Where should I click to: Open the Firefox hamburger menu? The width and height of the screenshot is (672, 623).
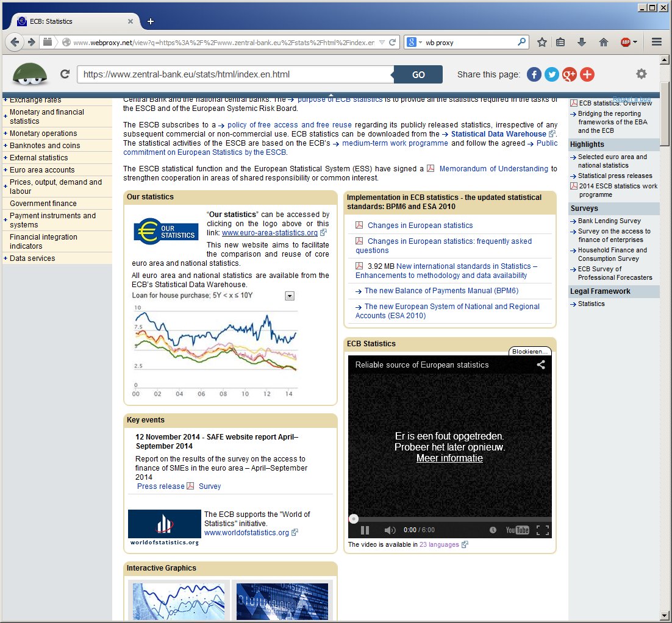coord(657,42)
